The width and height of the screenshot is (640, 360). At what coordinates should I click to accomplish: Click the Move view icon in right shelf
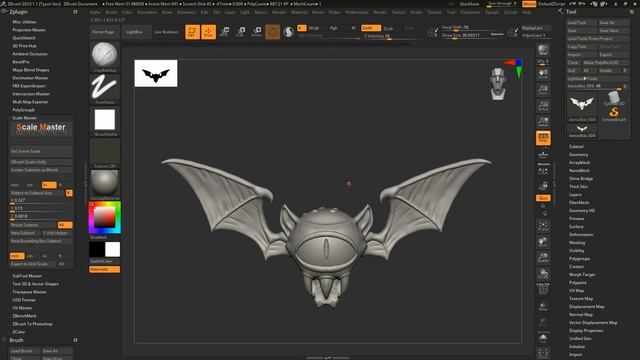(x=543, y=242)
